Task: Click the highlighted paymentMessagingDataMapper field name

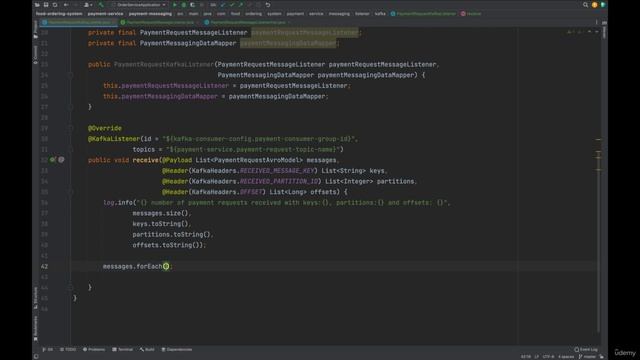Action: (x=288, y=43)
